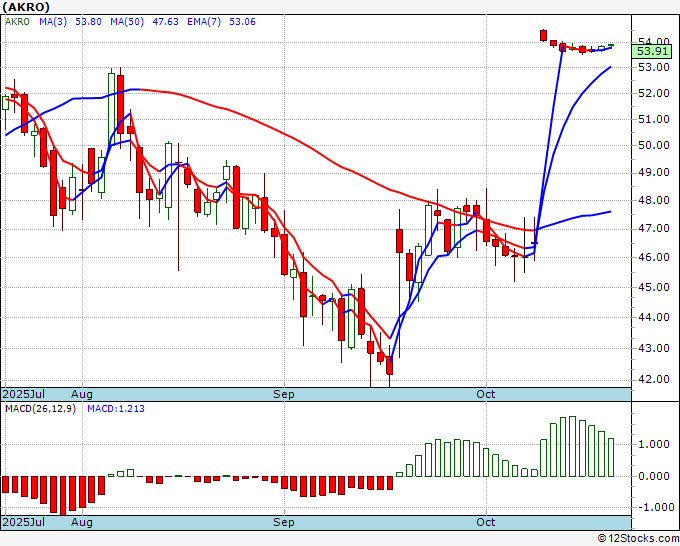Click the MA(50) legend label
This screenshot has height=546, width=680.
point(127,22)
